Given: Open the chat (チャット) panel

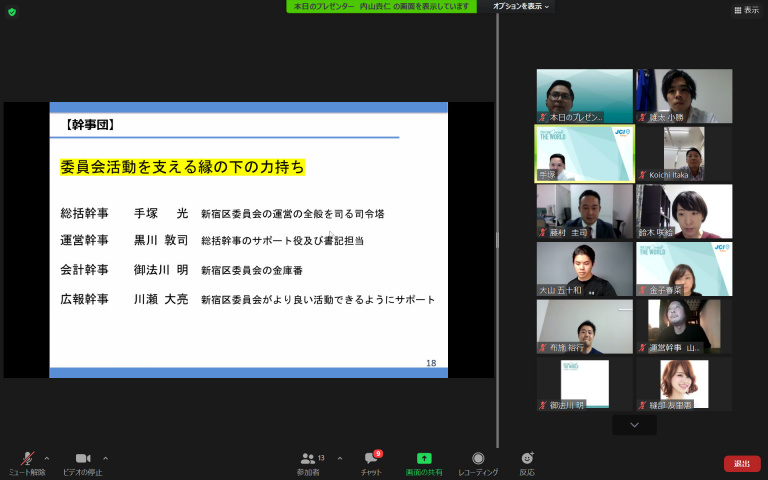Looking at the screenshot, I should pos(371,459).
